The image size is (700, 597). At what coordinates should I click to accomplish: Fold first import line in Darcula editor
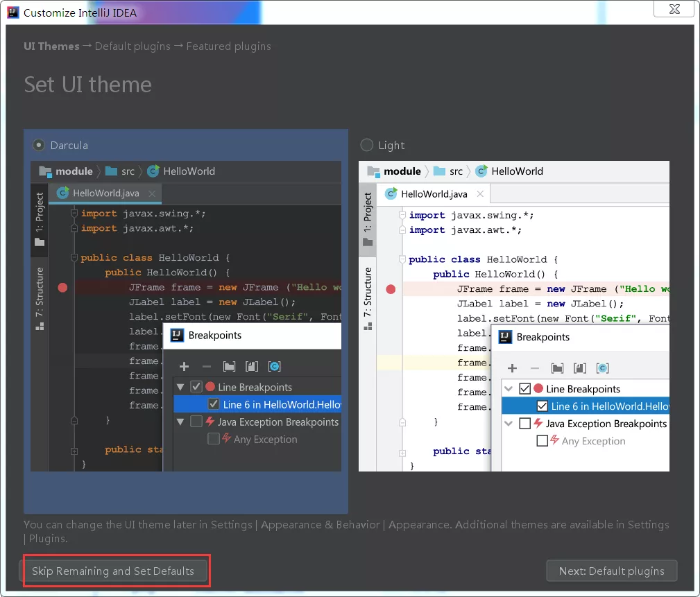point(74,214)
